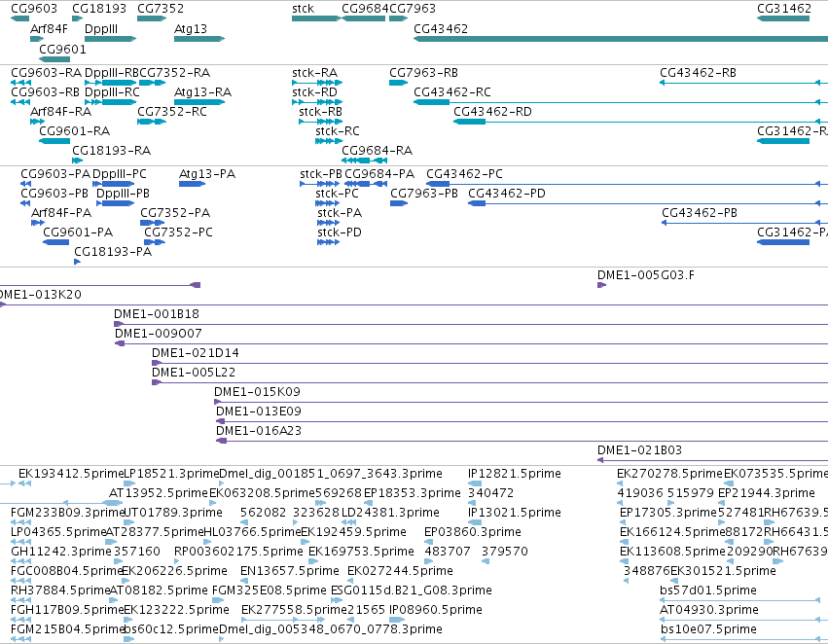Select transcript Arf84F-RA

(37, 122)
